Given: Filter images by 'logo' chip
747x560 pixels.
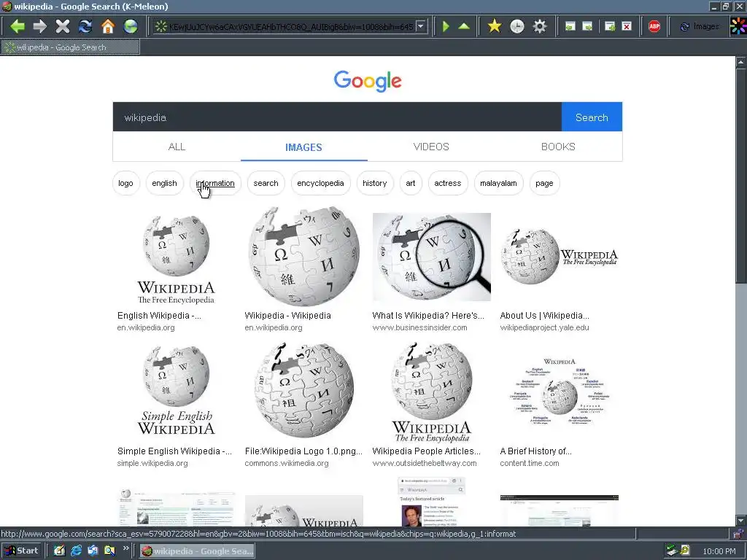Looking at the screenshot, I should 125,183.
